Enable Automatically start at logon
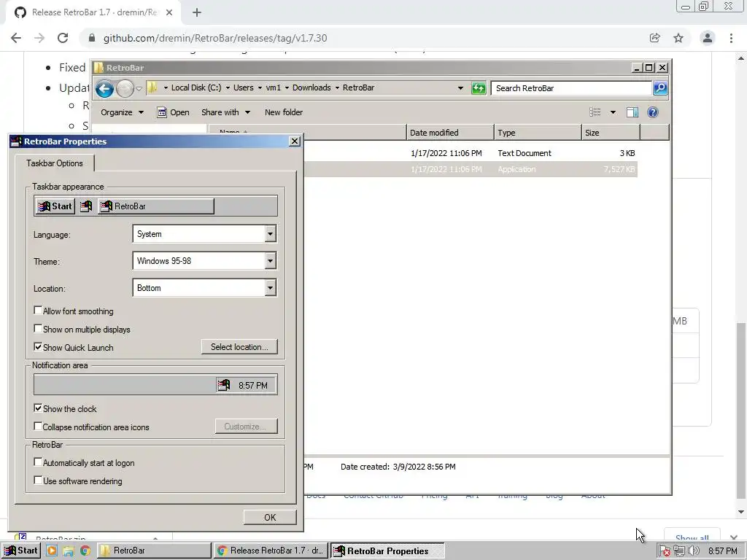The height and width of the screenshot is (560, 747). [38, 462]
